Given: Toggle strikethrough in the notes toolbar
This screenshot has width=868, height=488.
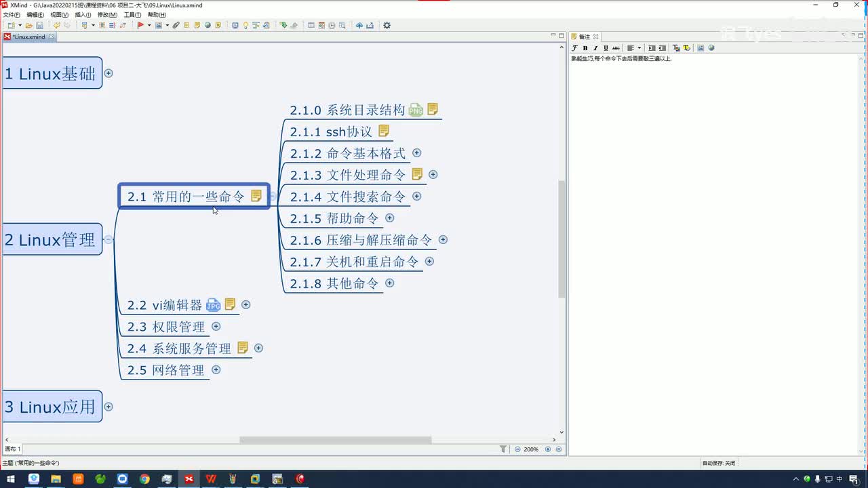Looking at the screenshot, I should click(x=616, y=47).
